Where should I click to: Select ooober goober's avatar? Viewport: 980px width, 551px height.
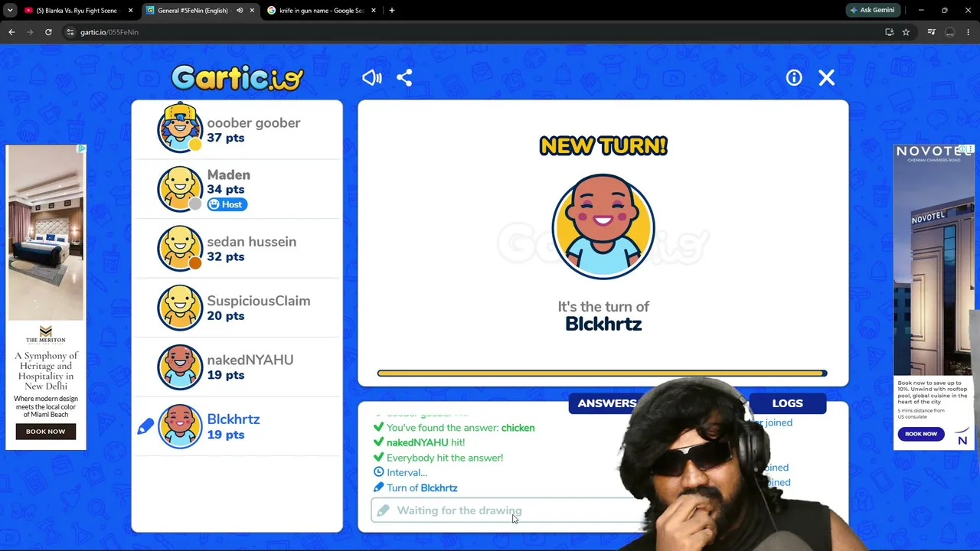point(180,129)
